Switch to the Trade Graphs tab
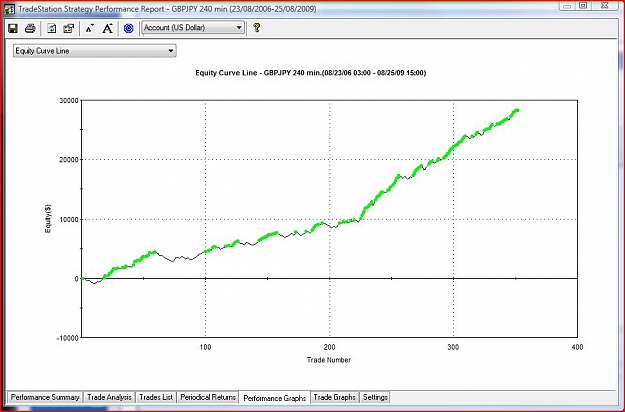Viewport: 625px width, 412px height. pos(334,397)
